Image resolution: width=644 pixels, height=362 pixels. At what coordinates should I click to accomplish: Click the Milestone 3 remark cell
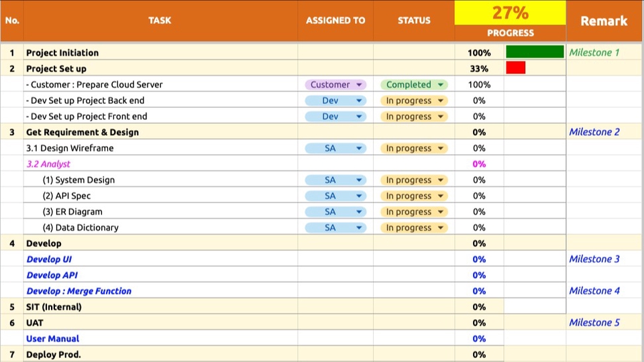[604, 259]
